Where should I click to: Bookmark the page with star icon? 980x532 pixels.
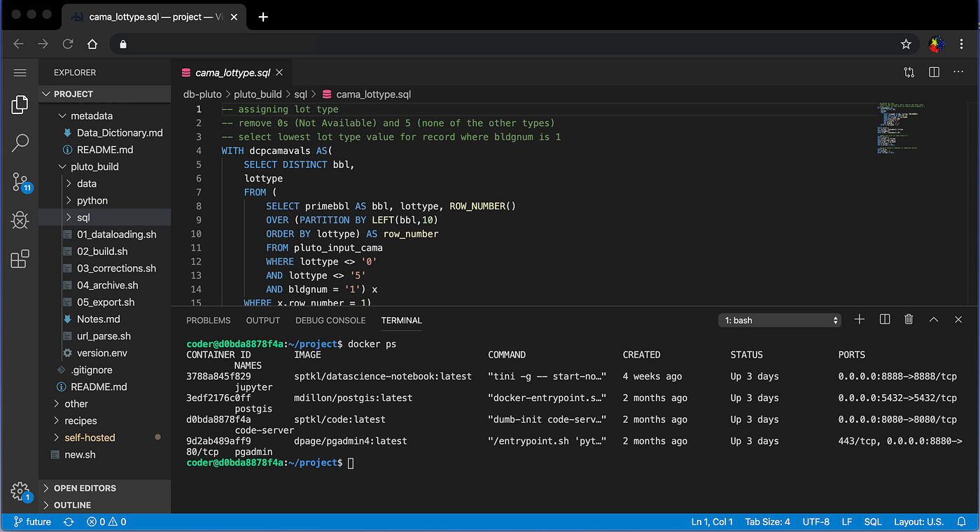pos(906,44)
